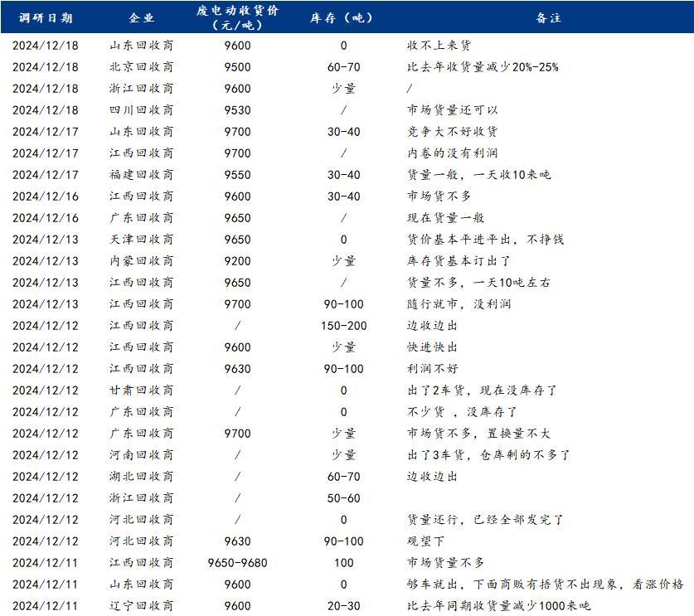Select the price range 9650-9680

click(237, 563)
